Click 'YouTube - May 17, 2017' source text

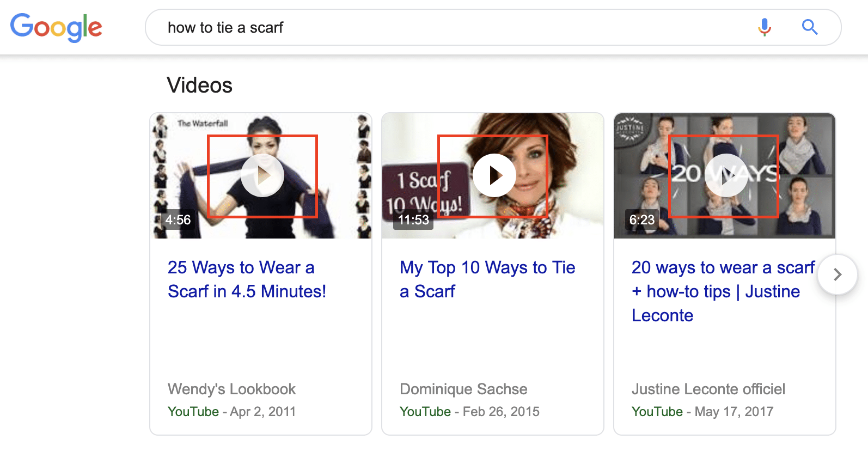point(702,412)
